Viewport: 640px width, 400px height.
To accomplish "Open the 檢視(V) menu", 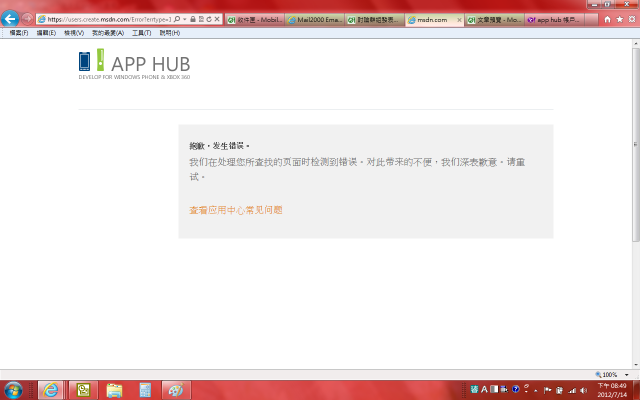I will tap(74, 33).
